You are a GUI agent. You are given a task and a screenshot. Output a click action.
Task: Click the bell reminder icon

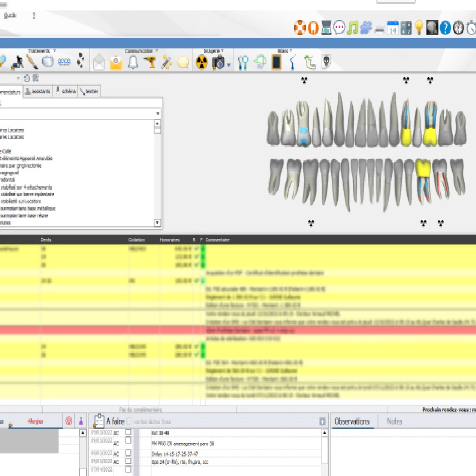click(133, 62)
